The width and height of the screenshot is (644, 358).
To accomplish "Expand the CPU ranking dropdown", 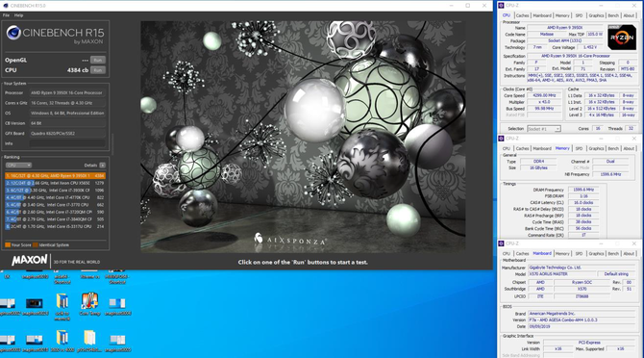I will click(18, 166).
